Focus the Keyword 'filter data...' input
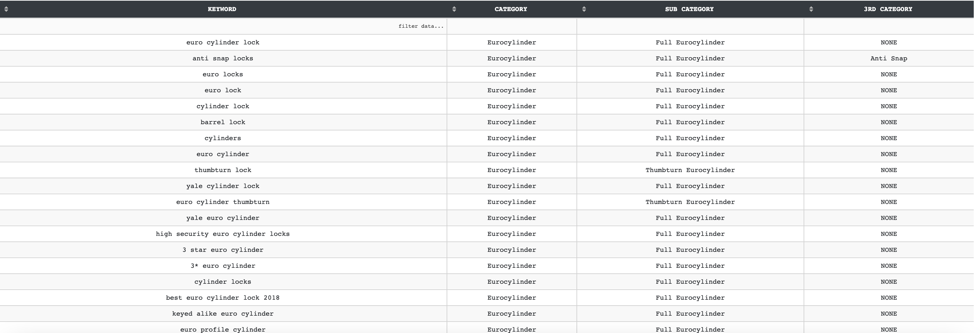This screenshot has height=333, width=980. click(223, 26)
